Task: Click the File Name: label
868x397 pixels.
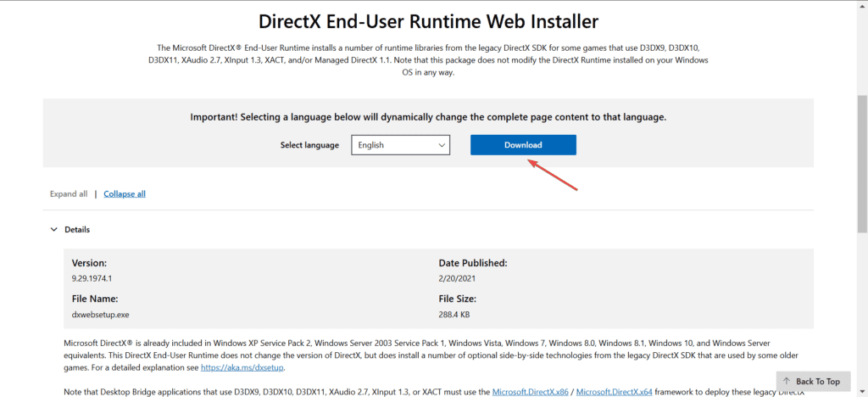Action: point(95,299)
